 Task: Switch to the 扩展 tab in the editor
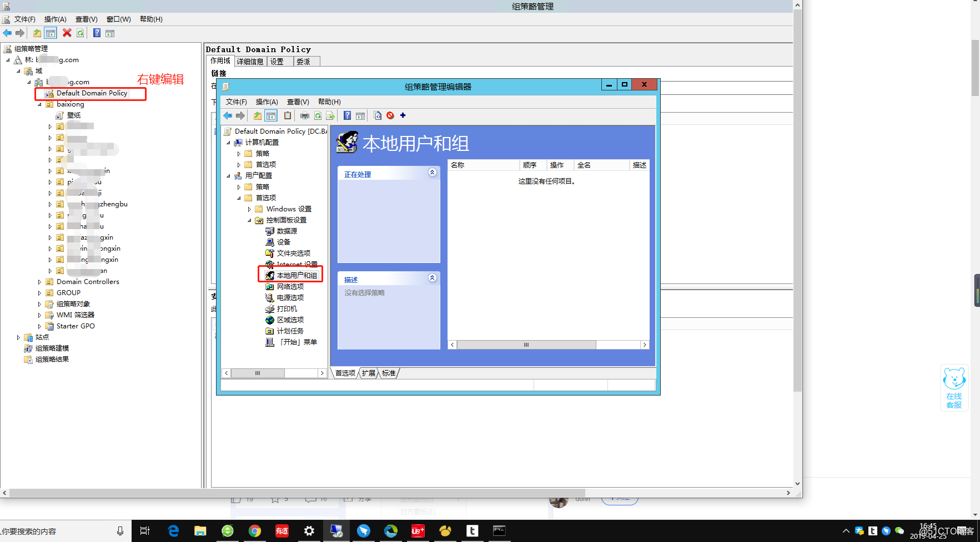(369, 373)
